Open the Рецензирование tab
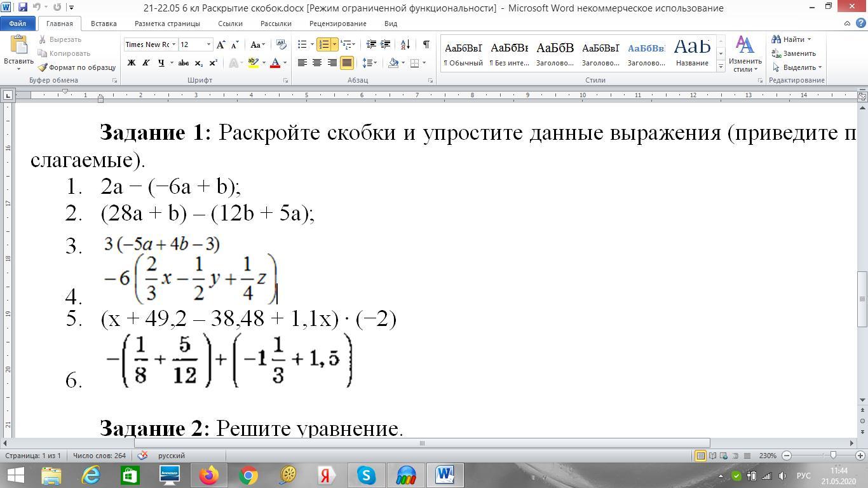Screen dimensions: 868x488 337,24
